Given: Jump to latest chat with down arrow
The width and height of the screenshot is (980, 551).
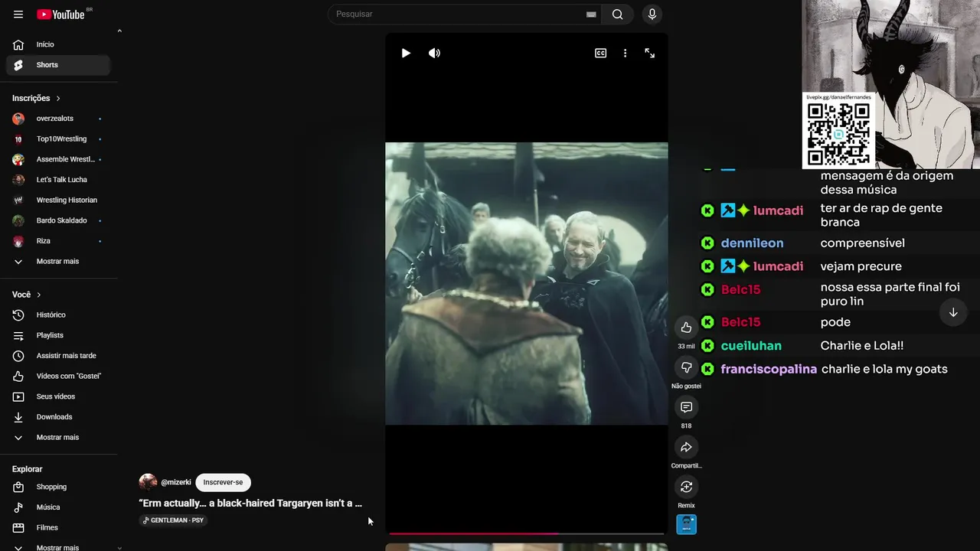Looking at the screenshot, I should (x=953, y=312).
